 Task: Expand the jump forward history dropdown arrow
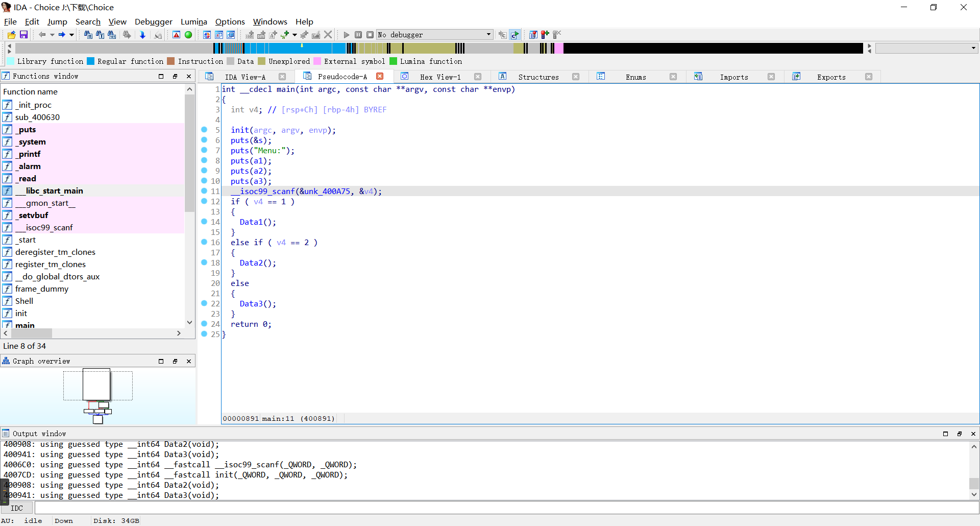coord(71,35)
